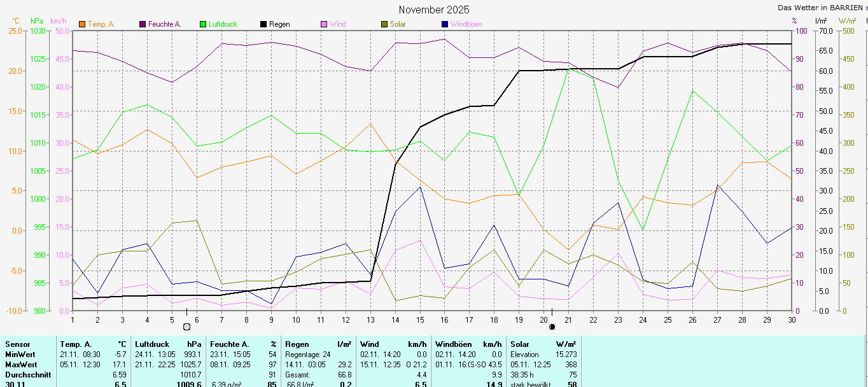The width and height of the screenshot is (868, 387).
Task: Click the blue Windböen legend square
Action: (445, 24)
